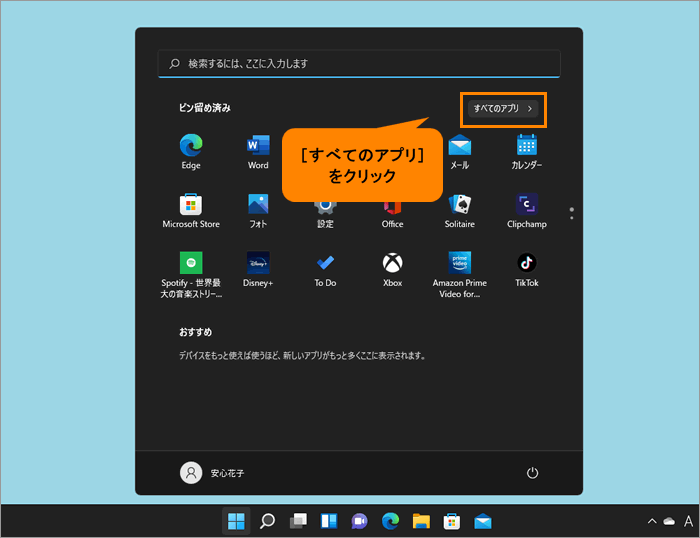Image resolution: width=700 pixels, height=538 pixels.
Task: Launch TikTok from pinned apps
Action: tap(527, 270)
